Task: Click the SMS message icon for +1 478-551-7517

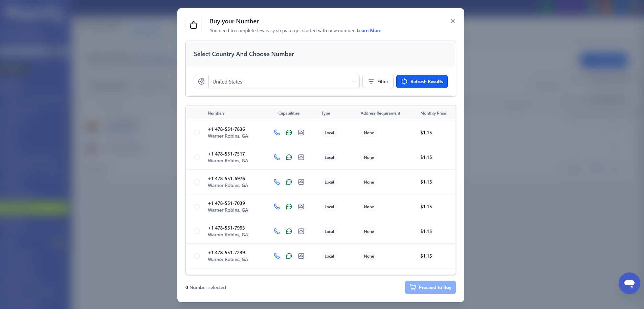Action: point(289,157)
